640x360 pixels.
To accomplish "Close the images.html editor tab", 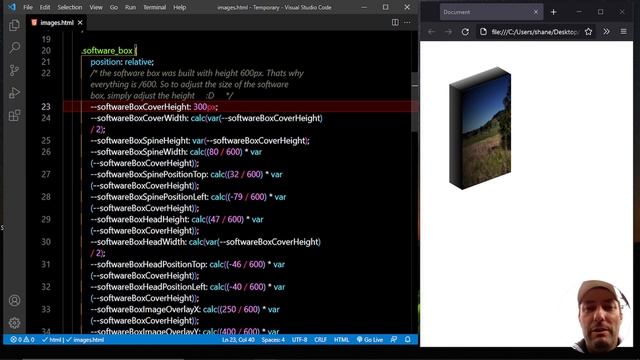I will [x=80, y=23].
